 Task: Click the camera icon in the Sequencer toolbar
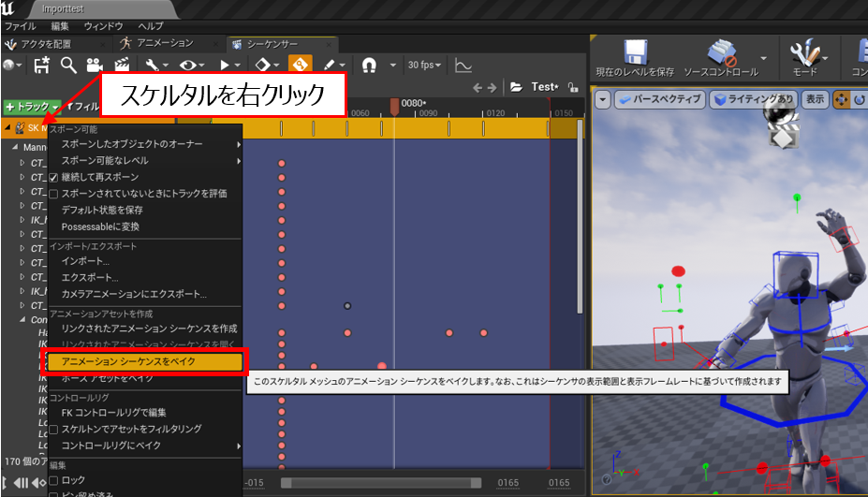coord(95,66)
